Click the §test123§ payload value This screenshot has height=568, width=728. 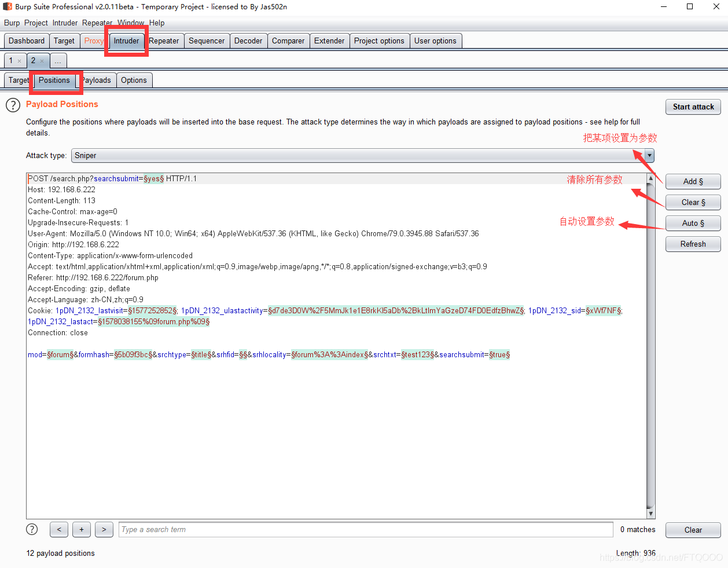pyautogui.click(x=417, y=354)
